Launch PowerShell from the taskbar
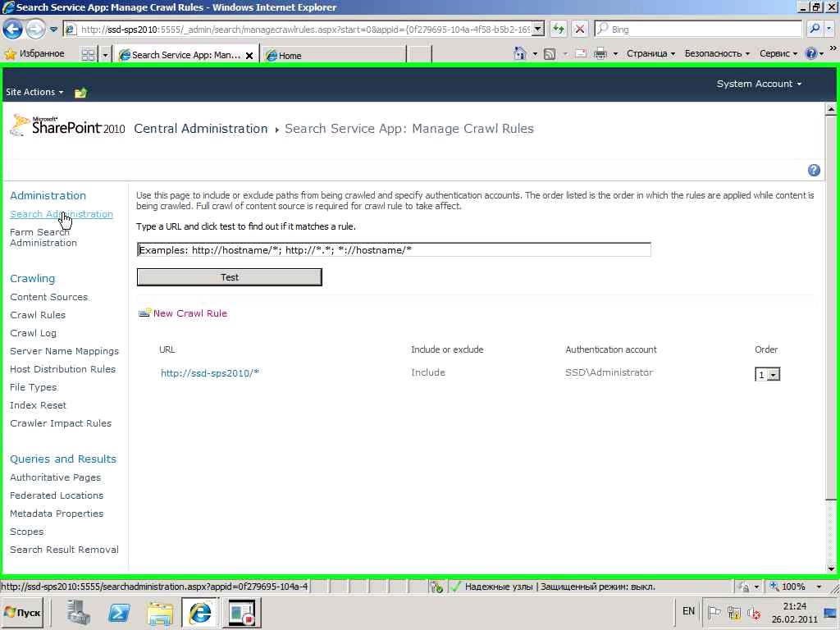The image size is (840, 630). [x=119, y=613]
